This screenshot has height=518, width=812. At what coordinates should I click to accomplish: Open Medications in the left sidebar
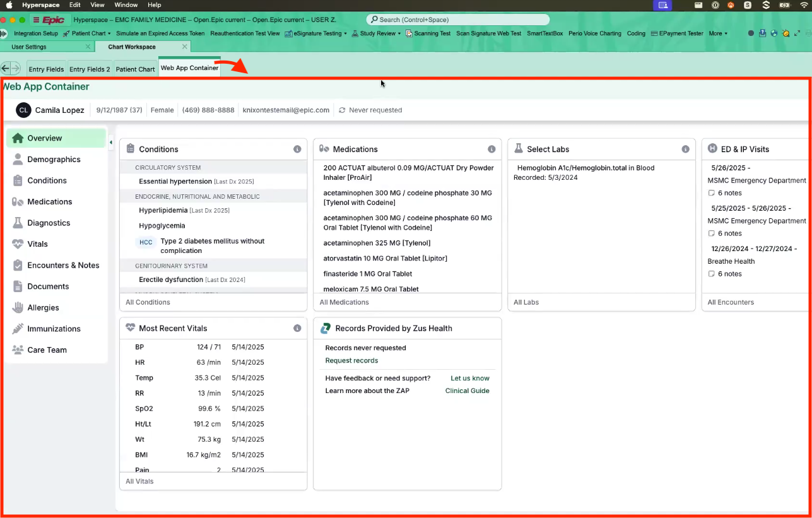coord(56,202)
